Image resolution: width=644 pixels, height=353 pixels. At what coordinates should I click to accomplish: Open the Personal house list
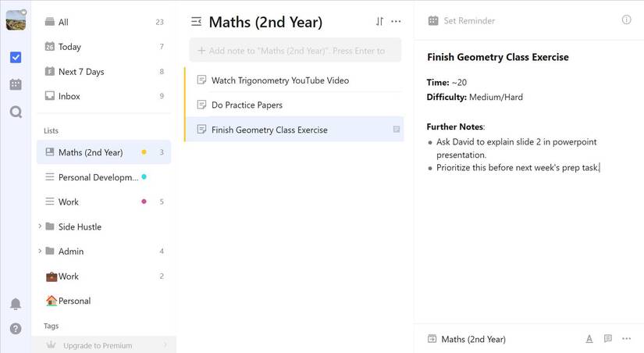click(x=104, y=301)
